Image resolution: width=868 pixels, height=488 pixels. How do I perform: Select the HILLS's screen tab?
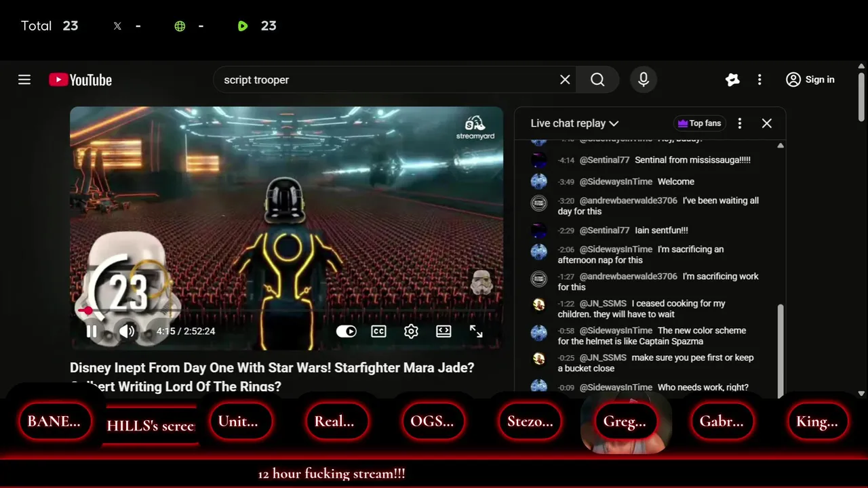tap(151, 426)
